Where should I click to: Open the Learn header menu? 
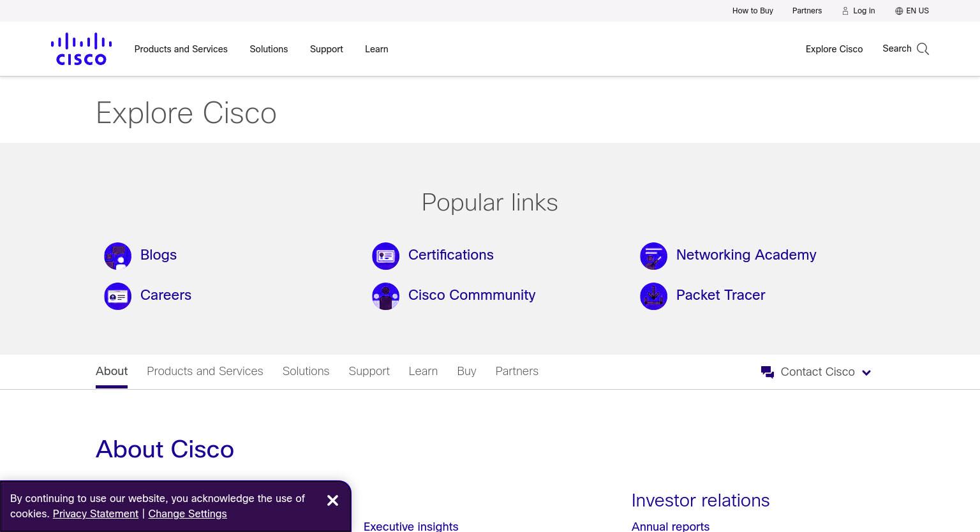(376, 49)
